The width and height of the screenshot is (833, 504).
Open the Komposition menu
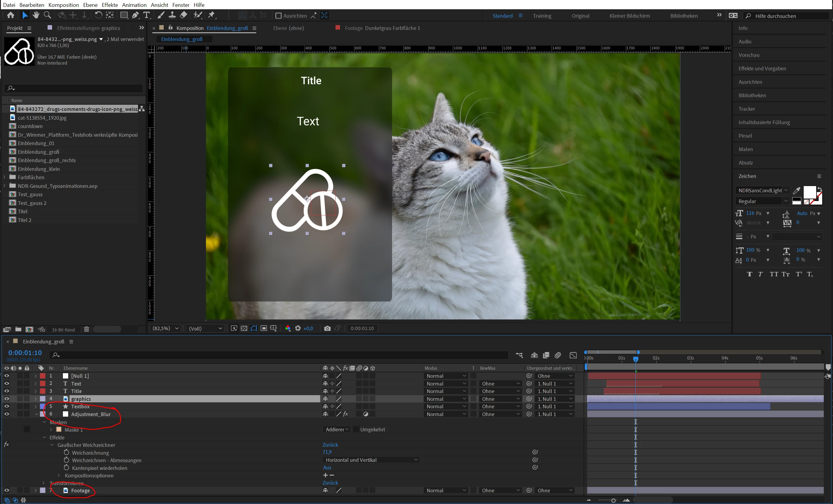tap(63, 5)
